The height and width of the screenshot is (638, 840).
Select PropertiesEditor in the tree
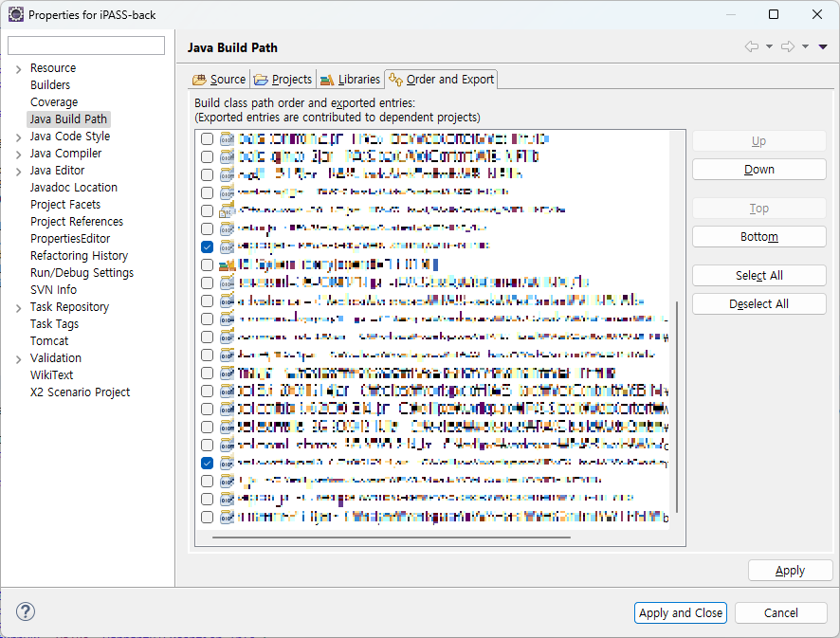tap(70, 238)
